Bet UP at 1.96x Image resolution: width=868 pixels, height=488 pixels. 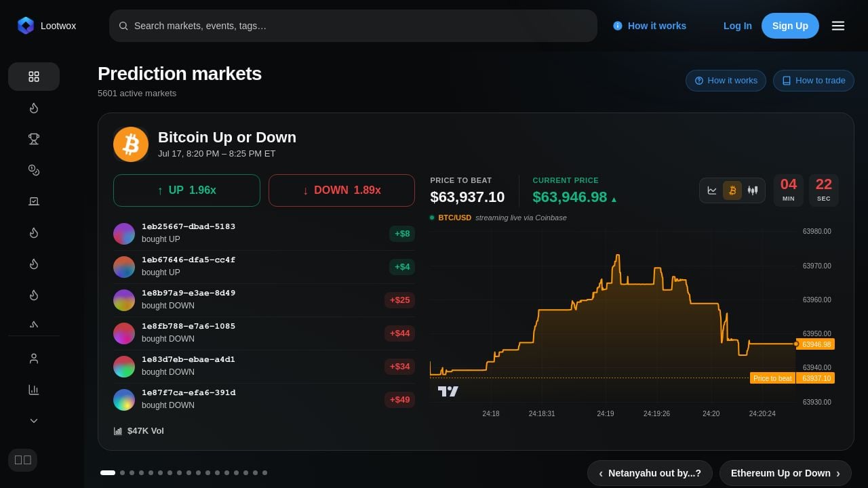click(186, 190)
